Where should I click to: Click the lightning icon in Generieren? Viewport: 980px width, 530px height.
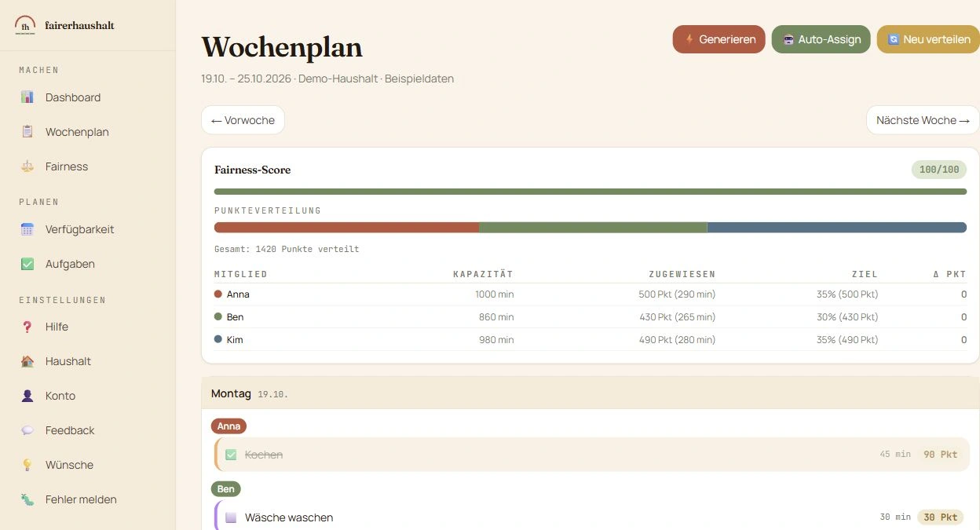point(689,39)
